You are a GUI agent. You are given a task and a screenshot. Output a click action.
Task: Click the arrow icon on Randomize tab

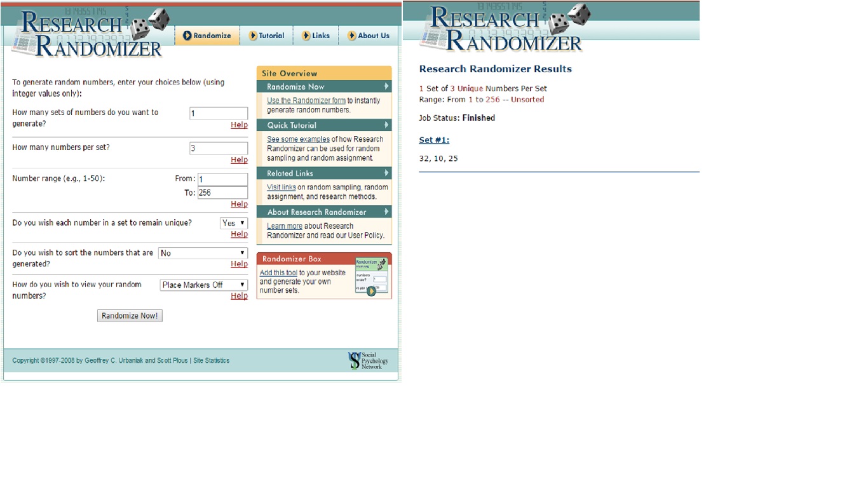pyautogui.click(x=187, y=36)
